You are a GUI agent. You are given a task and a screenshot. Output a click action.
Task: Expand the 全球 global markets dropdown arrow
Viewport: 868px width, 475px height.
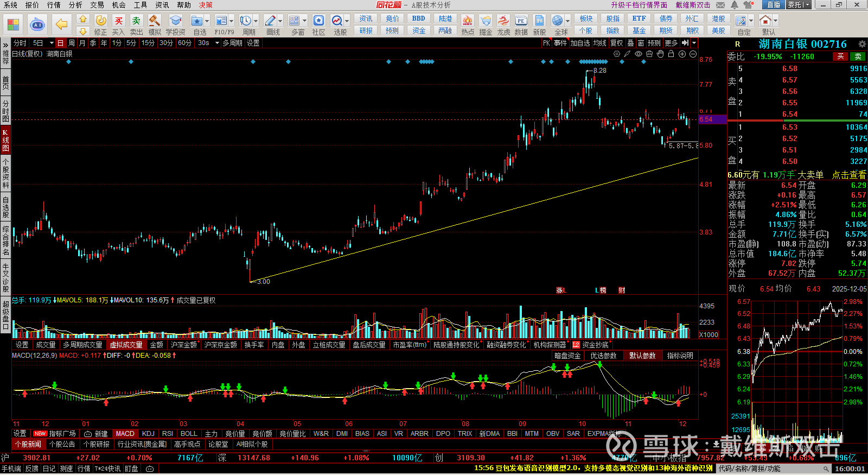[x=568, y=21]
